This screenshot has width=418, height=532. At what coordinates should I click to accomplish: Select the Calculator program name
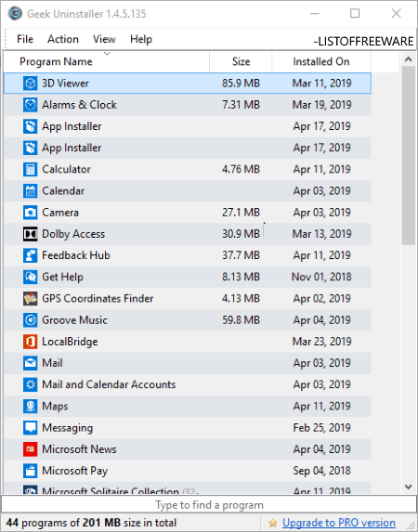tap(66, 169)
